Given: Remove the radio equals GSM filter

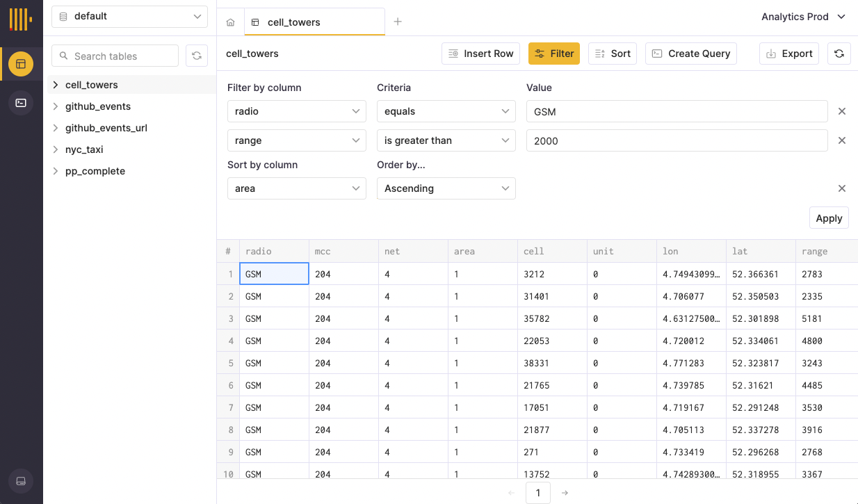Looking at the screenshot, I should point(842,111).
